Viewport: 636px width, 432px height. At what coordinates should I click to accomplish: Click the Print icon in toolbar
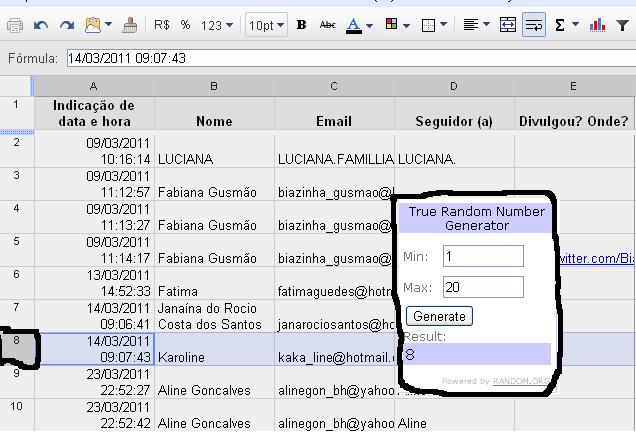(x=15, y=26)
